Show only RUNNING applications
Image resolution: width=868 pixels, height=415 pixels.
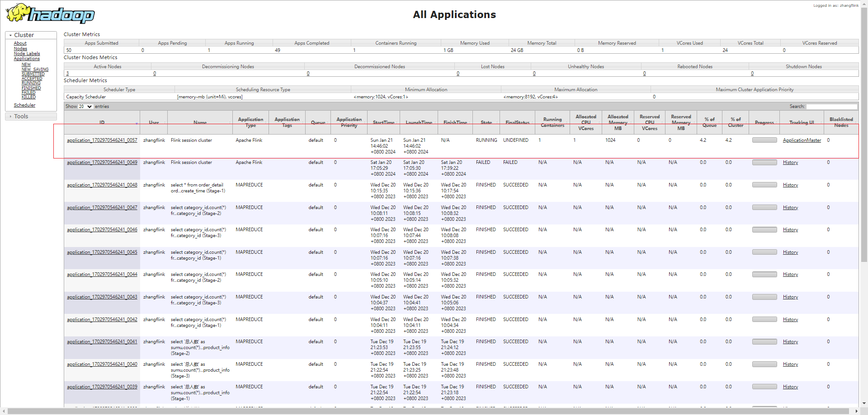tap(31, 83)
